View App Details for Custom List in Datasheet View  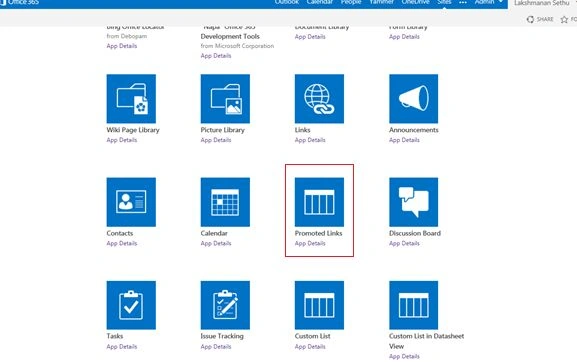(x=404, y=356)
